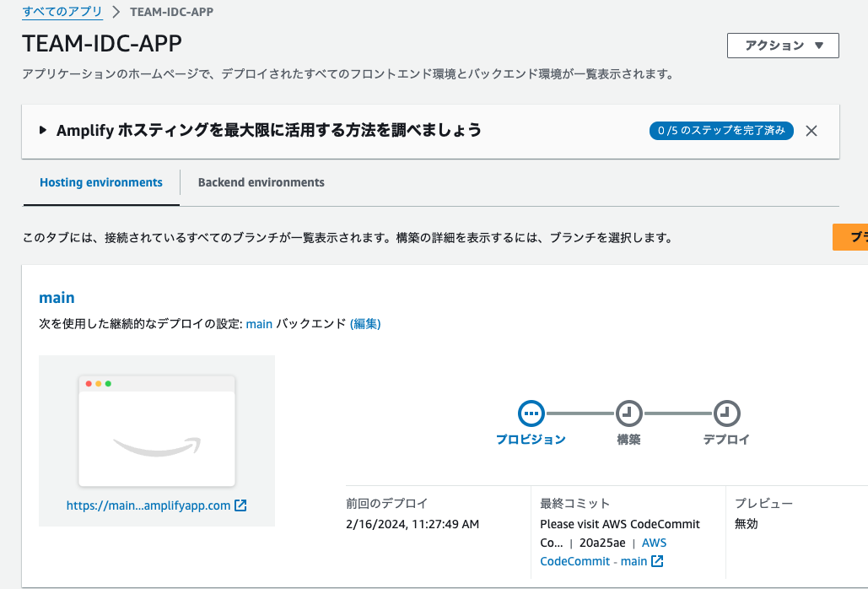Click the デプロイ pending step icon

point(727,413)
